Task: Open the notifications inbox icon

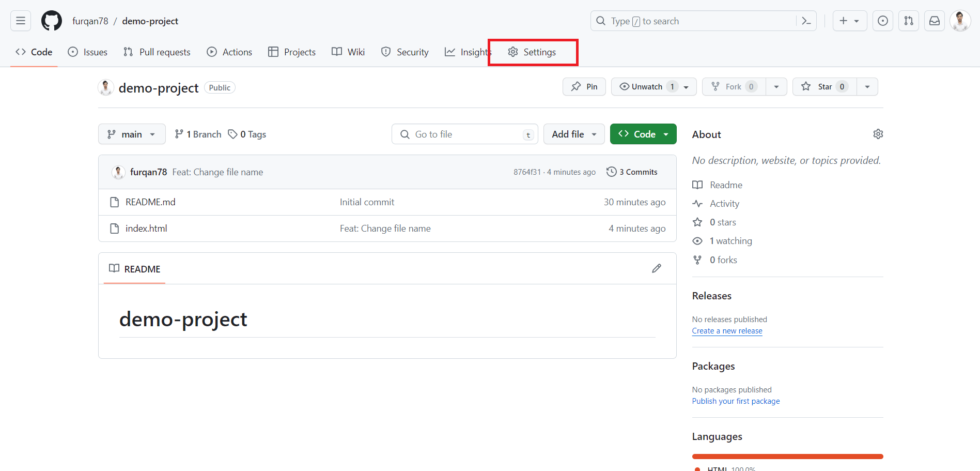Action: pyautogui.click(x=935, y=21)
